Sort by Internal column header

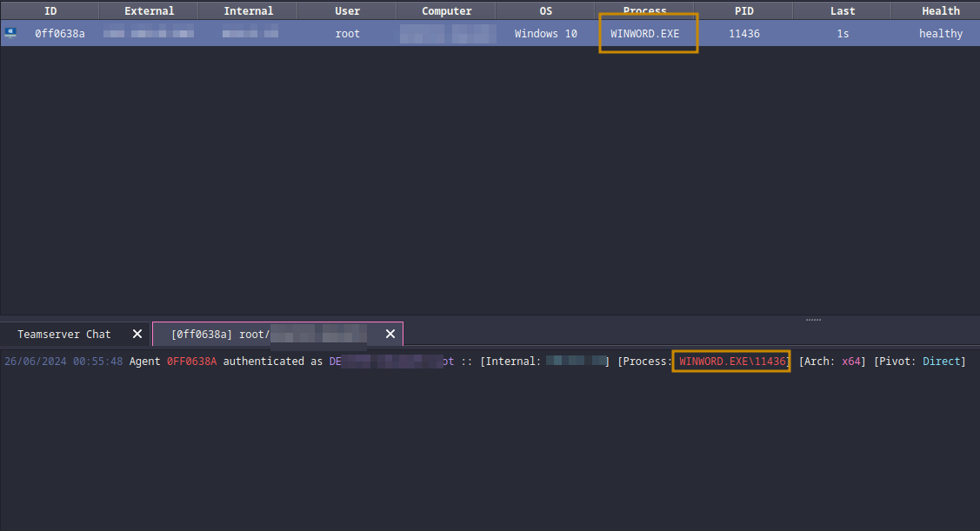pos(248,11)
